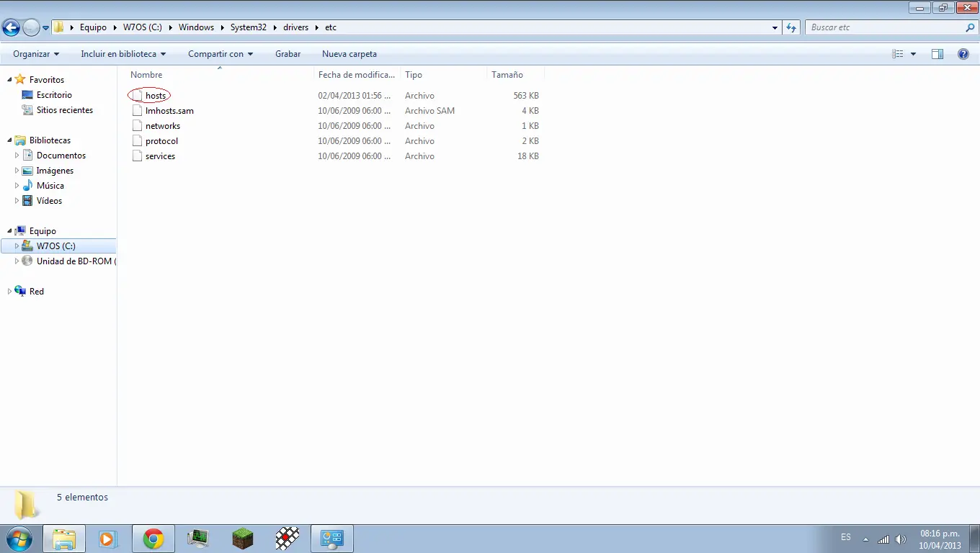Open the Incluir en biblioteca menu

click(123, 54)
